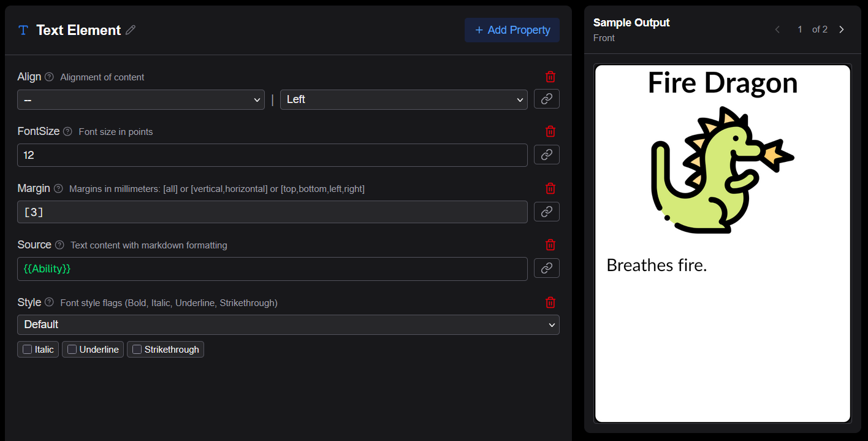Delete the FontSize property via trash icon
Screen dimensions: 868x441
550,131
